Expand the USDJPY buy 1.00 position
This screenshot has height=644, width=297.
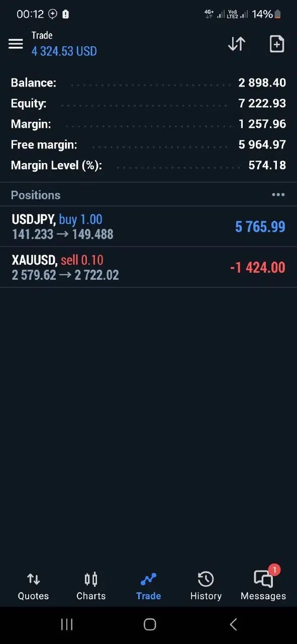[x=148, y=226]
